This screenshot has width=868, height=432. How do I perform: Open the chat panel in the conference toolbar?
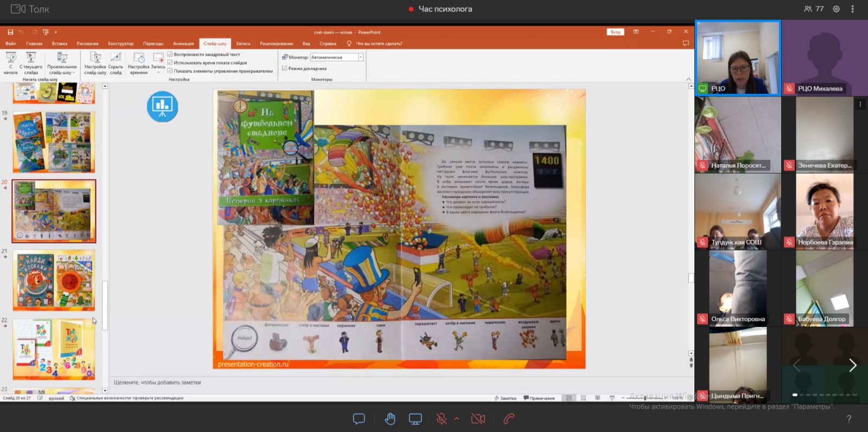coord(359,419)
